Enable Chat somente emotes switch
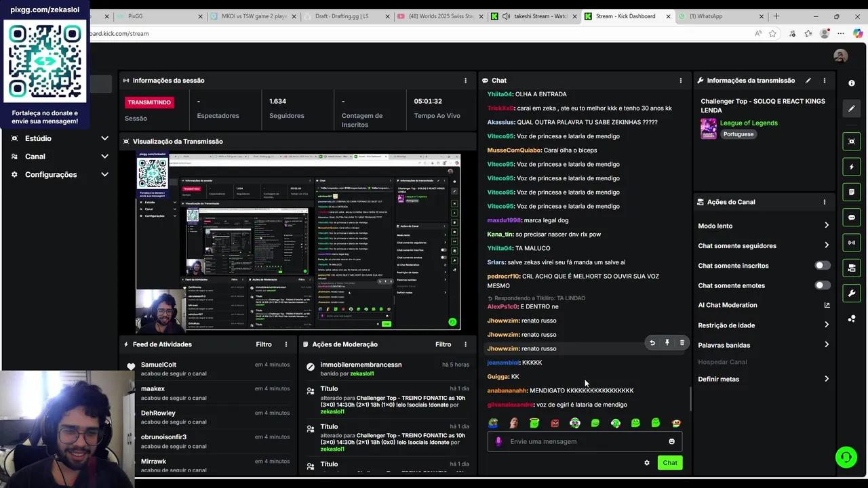The image size is (868, 488). tap(822, 285)
